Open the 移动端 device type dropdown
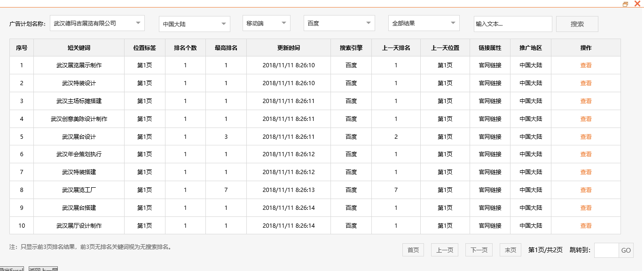The image size is (644, 271). click(266, 22)
